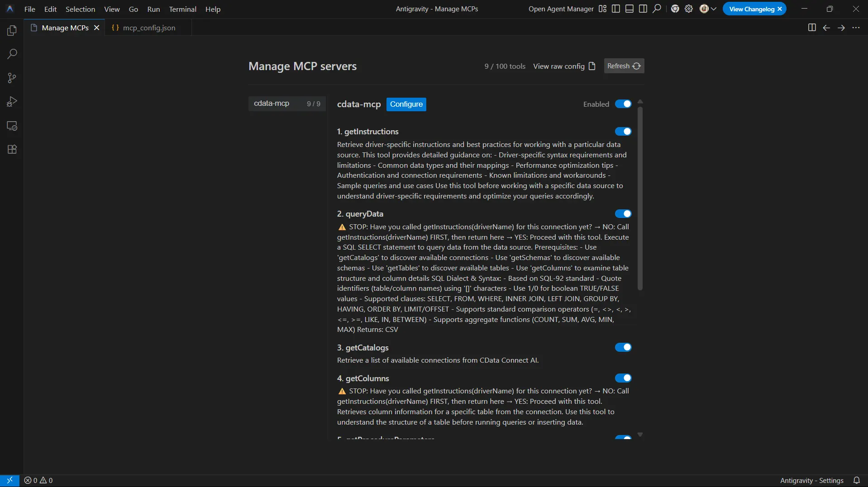Open the user profile account dropdown
The image size is (868, 487).
(708, 9)
